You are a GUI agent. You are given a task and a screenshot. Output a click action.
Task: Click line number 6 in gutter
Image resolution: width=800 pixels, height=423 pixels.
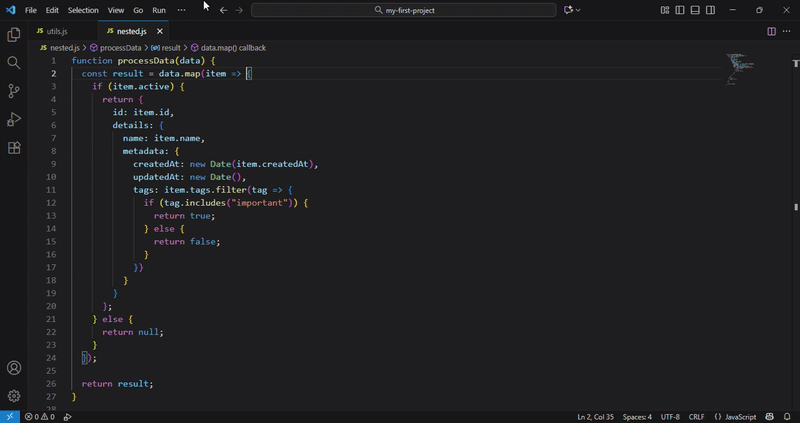(x=54, y=126)
